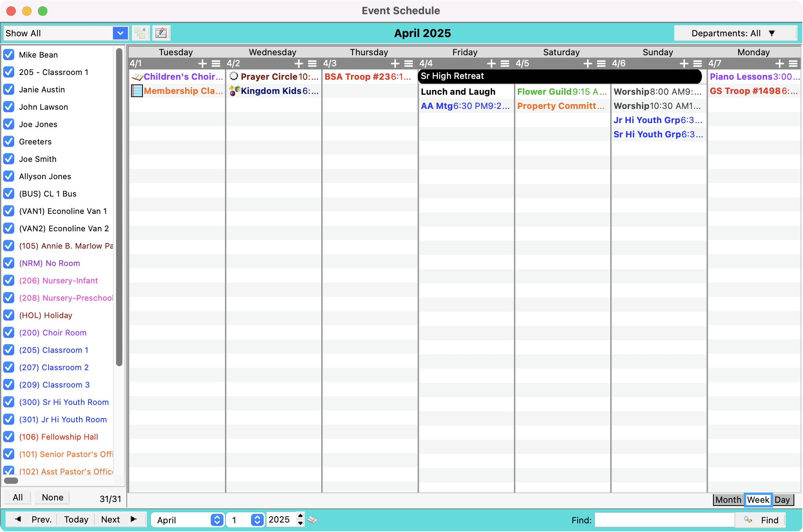Click the edit pencil icon in top toolbar
Screen dimensions: 803x532
tap(161, 33)
